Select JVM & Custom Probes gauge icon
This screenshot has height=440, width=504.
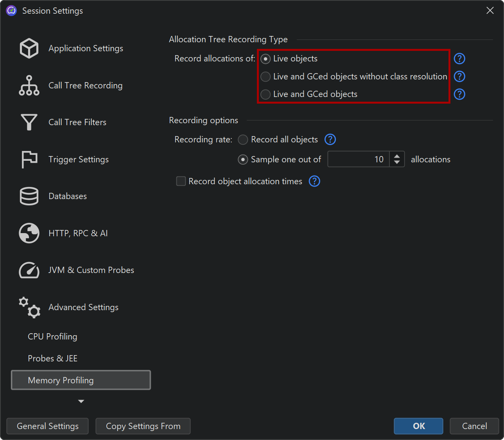point(29,270)
